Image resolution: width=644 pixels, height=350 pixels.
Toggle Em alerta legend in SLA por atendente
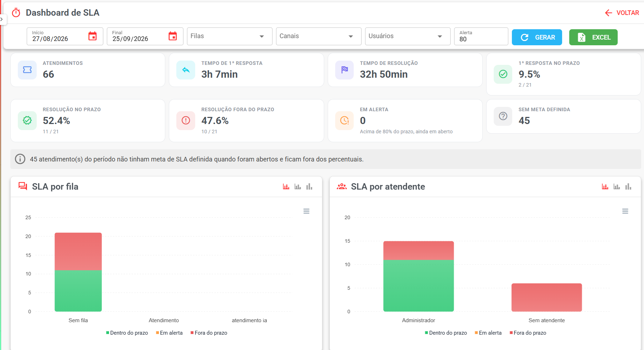coord(488,333)
